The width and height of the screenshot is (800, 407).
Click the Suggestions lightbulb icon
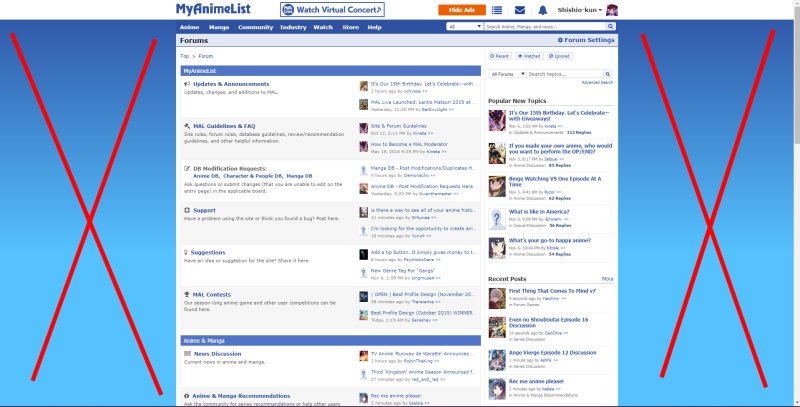point(186,252)
